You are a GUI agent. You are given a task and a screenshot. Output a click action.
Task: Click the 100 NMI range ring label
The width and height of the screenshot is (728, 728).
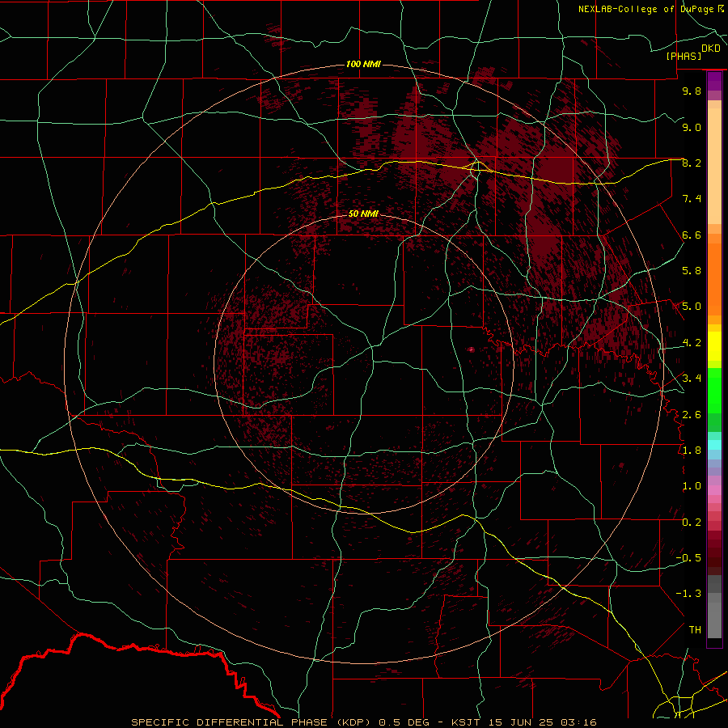pos(363,64)
